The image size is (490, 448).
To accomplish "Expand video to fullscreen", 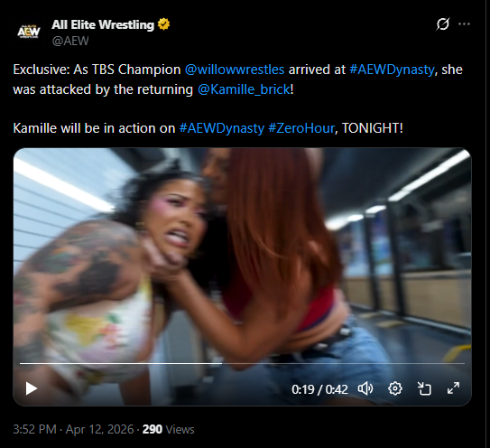I will pyautogui.click(x=453, y=388).
